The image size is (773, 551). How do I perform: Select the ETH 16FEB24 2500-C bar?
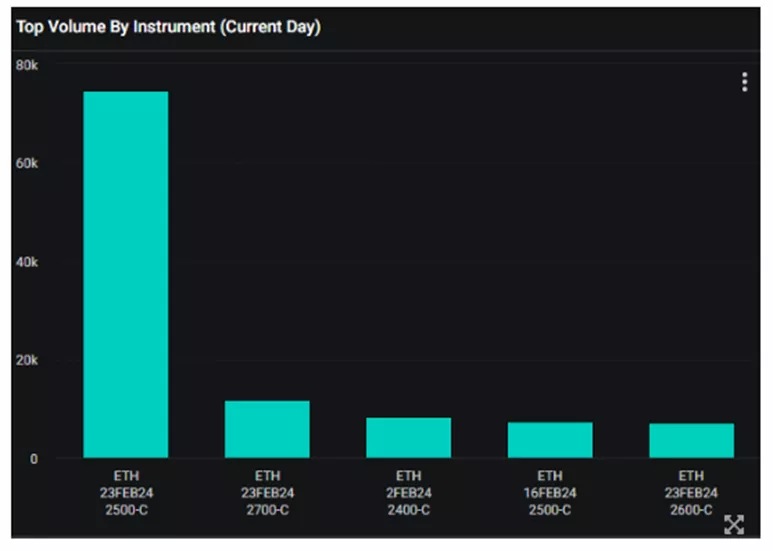(550, 440)
